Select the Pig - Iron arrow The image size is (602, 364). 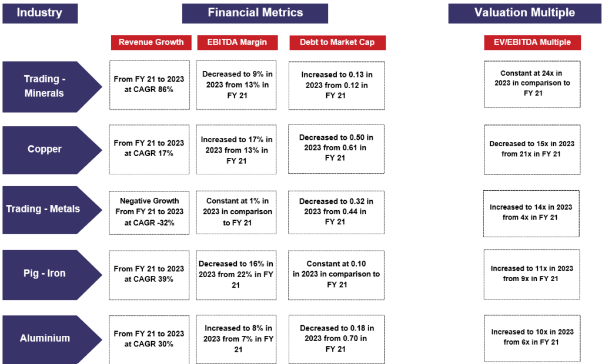46,273
